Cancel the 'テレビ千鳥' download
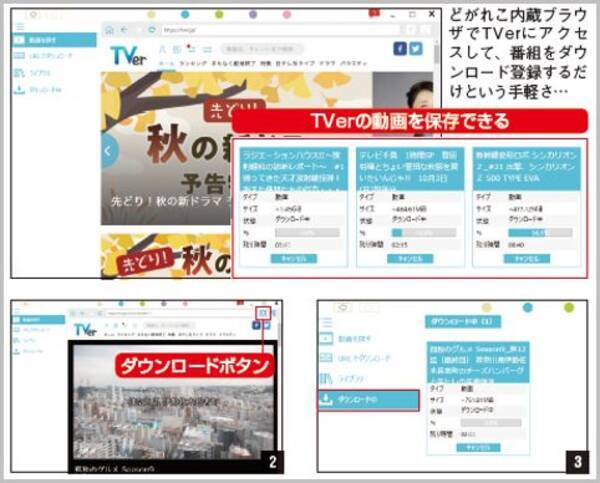Image resolution: width=600 pixels, height=483 pixels. 410,259
